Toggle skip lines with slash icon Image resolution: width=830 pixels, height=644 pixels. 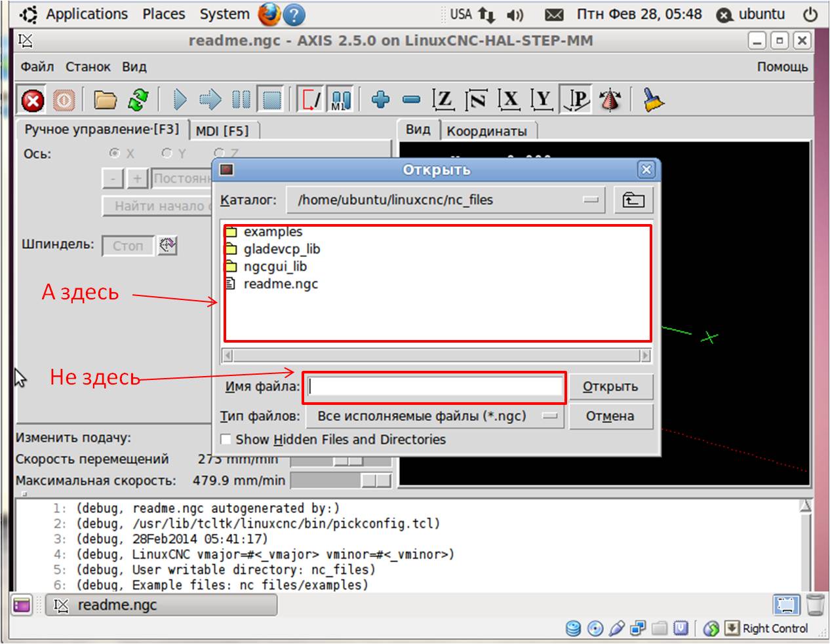point(311,100)
